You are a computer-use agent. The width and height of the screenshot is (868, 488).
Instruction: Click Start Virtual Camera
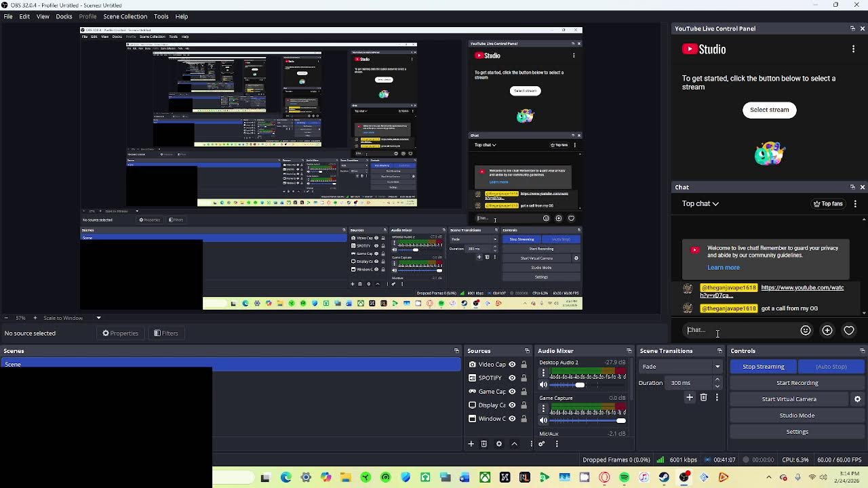point(789,399)
